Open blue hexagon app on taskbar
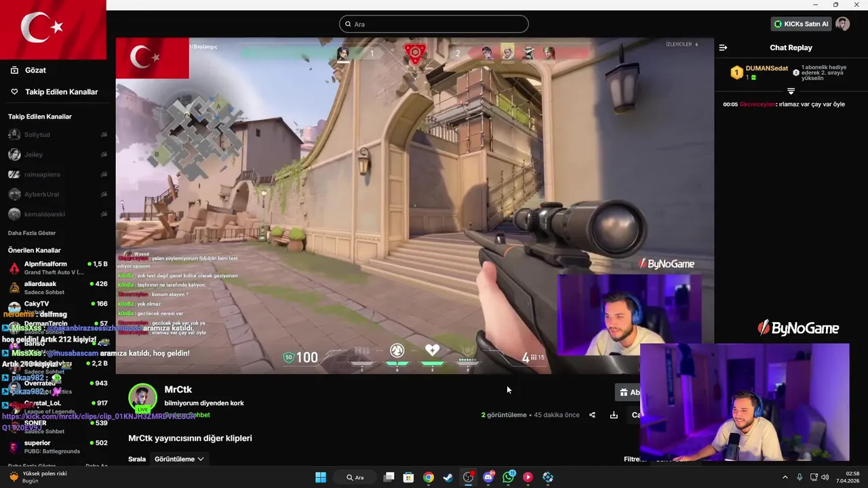868x488 pixels. (548, 477)
